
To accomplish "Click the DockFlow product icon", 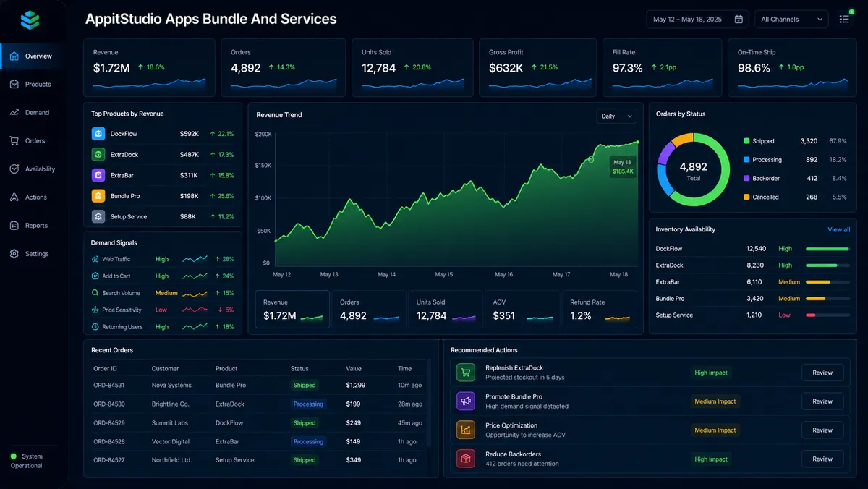I will click(98, 134).
